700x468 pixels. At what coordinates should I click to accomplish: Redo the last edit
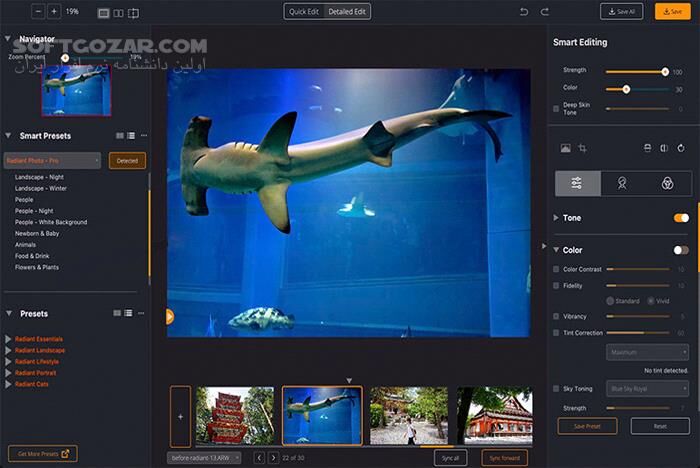point(545,12)
